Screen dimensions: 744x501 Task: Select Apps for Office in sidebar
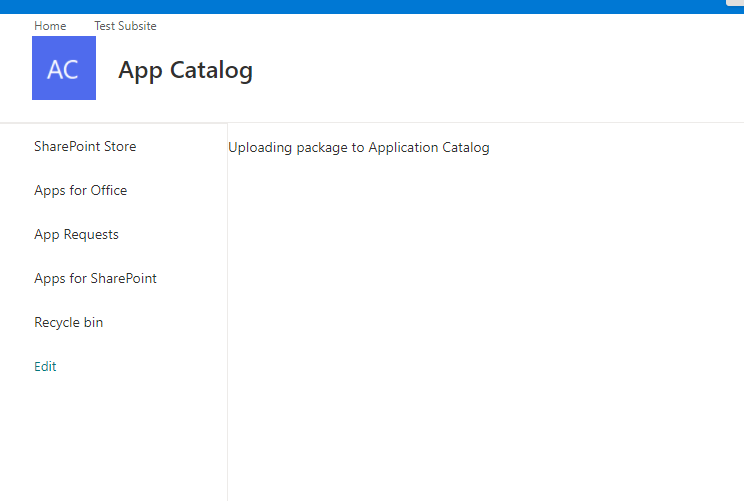(80, 191)
